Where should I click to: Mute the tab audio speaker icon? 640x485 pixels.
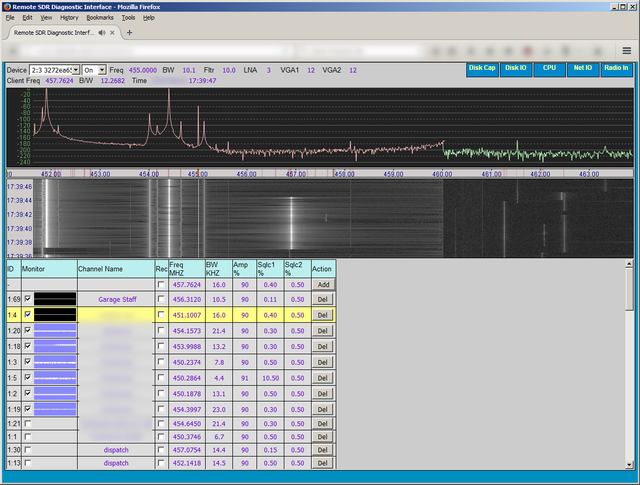coord(102,33)
